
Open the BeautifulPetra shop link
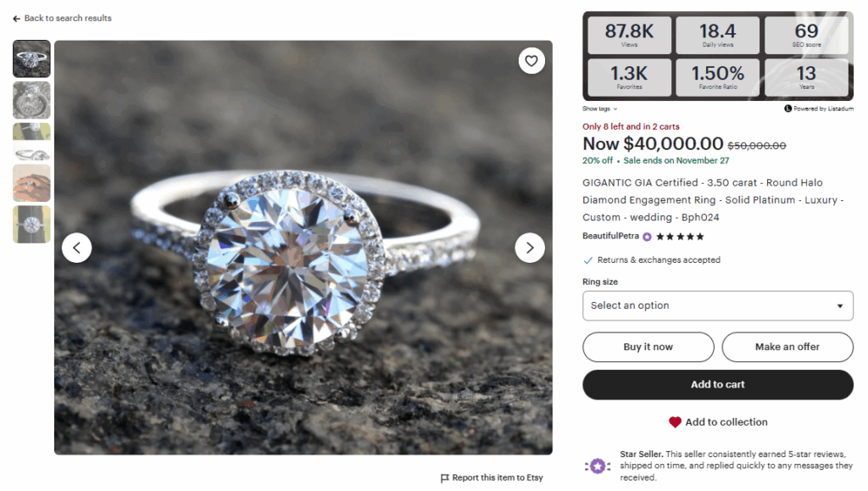click(x=610, y=237)
